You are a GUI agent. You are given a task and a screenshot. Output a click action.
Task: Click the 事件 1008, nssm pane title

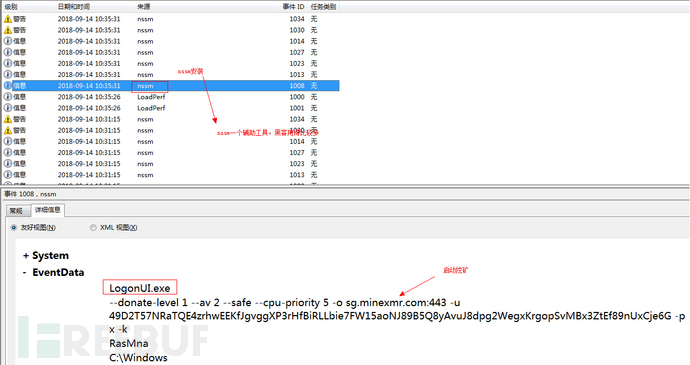30,194
